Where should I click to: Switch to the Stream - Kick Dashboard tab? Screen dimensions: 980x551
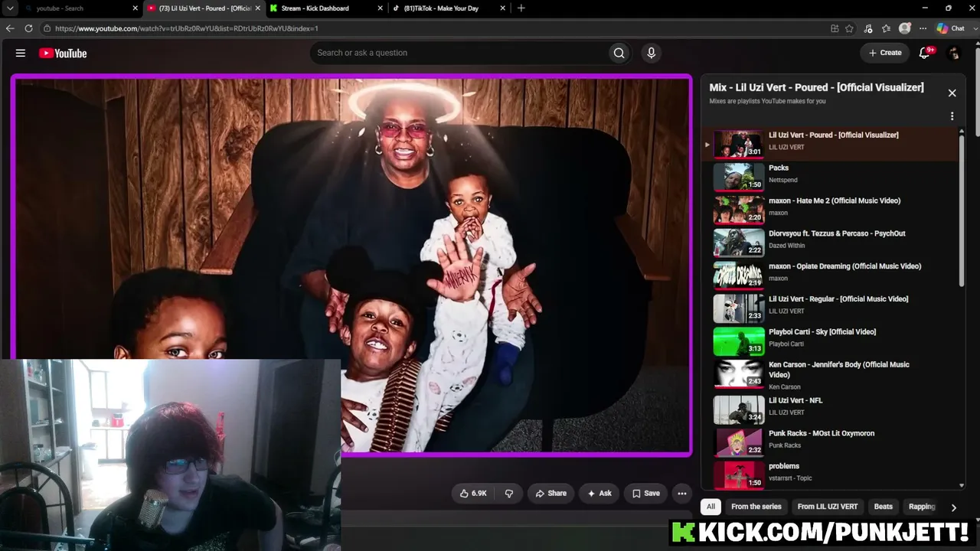[x=326, y=8]
